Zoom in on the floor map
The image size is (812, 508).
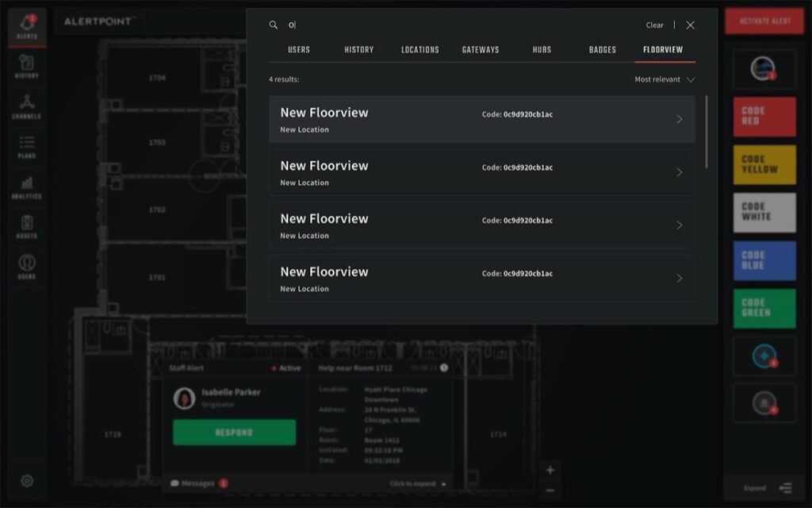pyautogui.click(x=550, y=470)
